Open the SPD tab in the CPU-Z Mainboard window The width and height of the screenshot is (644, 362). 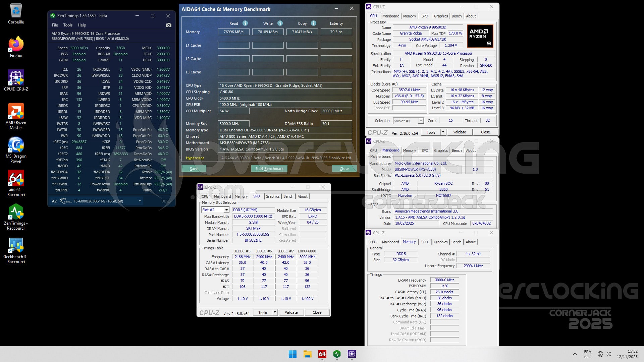tap(425, 150)
